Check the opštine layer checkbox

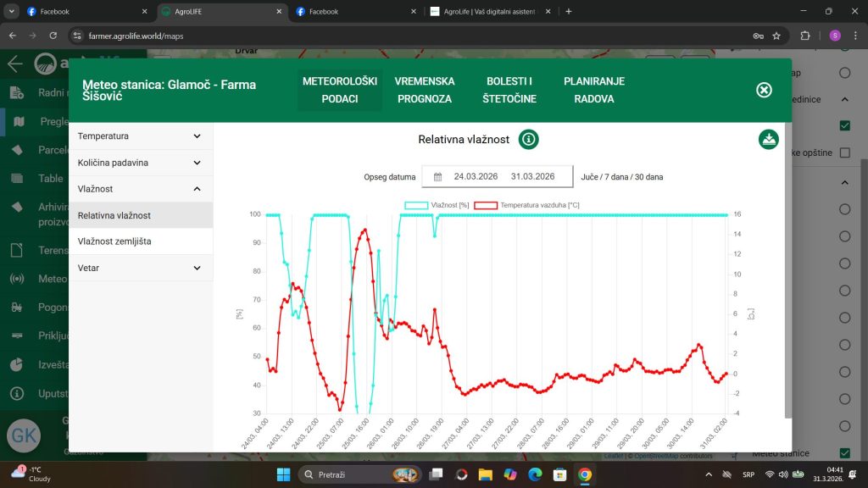tap(844, 152)
